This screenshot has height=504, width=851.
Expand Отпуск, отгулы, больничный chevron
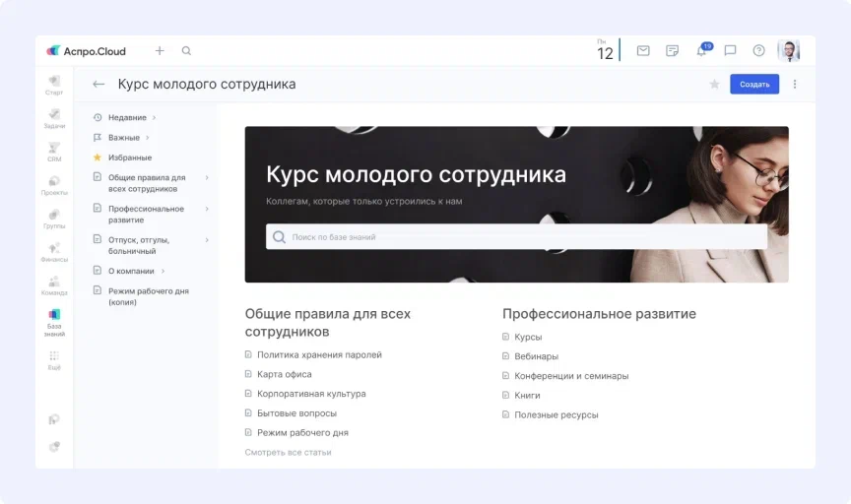pos(207,240)
